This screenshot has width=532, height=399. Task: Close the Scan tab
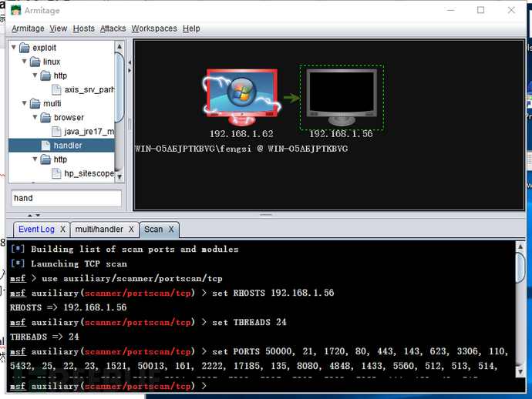click(x=171, y=230)
